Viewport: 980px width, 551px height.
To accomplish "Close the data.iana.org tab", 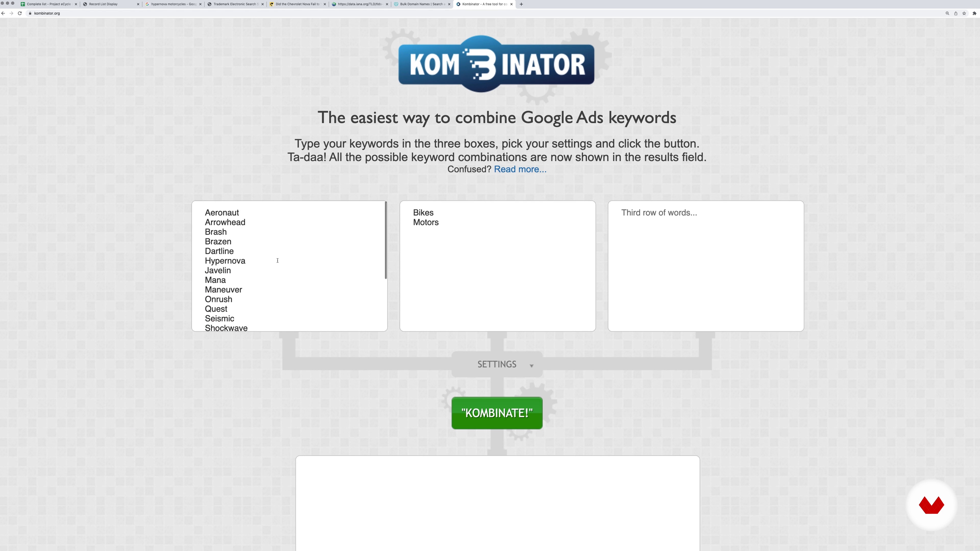I will pyautogui.click(x=387, y=4).
